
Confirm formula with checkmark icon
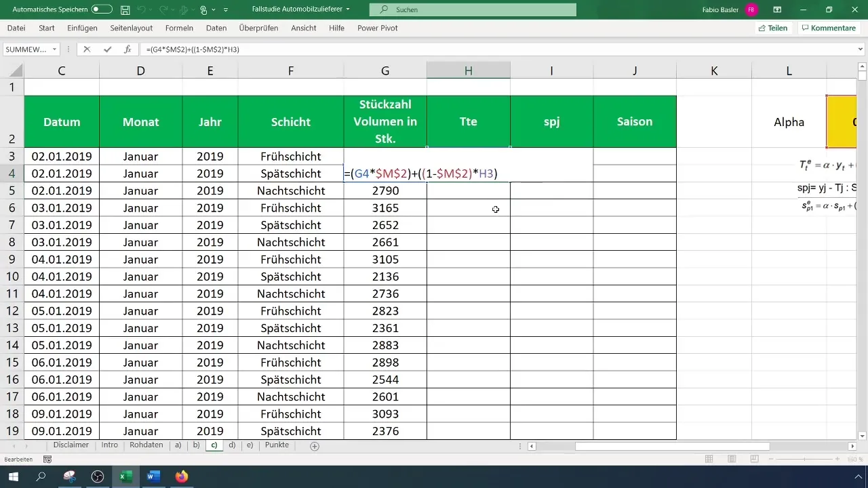107,49
